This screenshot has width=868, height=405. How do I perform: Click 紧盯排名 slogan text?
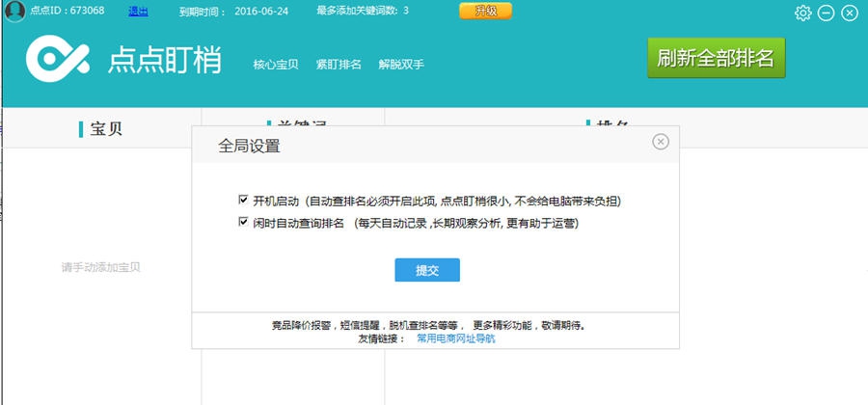[339, 65]
